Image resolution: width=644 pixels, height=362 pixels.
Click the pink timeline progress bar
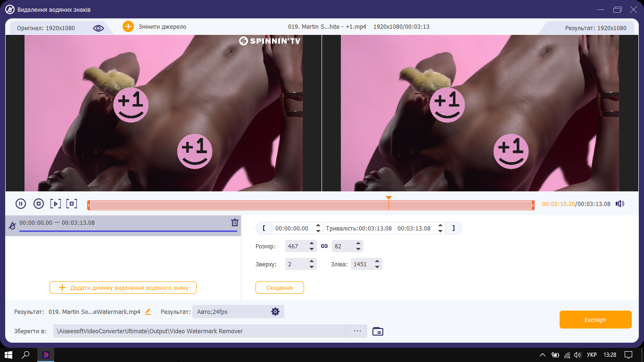point(311,205)
